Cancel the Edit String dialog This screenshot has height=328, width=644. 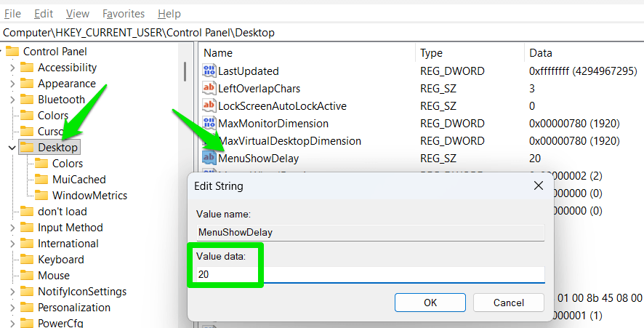(x=508, y=303)
